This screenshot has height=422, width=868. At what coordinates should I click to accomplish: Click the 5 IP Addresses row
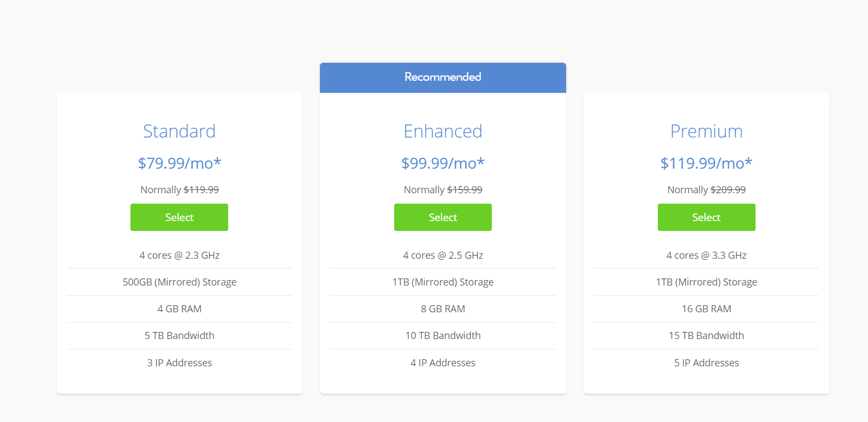706,363
